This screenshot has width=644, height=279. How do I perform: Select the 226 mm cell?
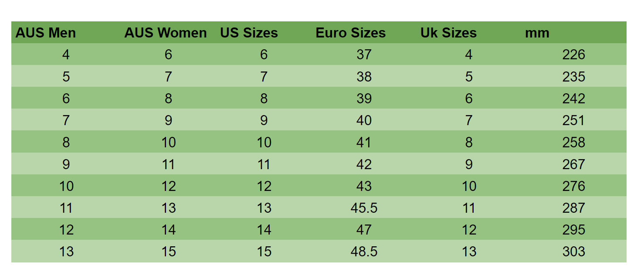[x=573, y=54]
